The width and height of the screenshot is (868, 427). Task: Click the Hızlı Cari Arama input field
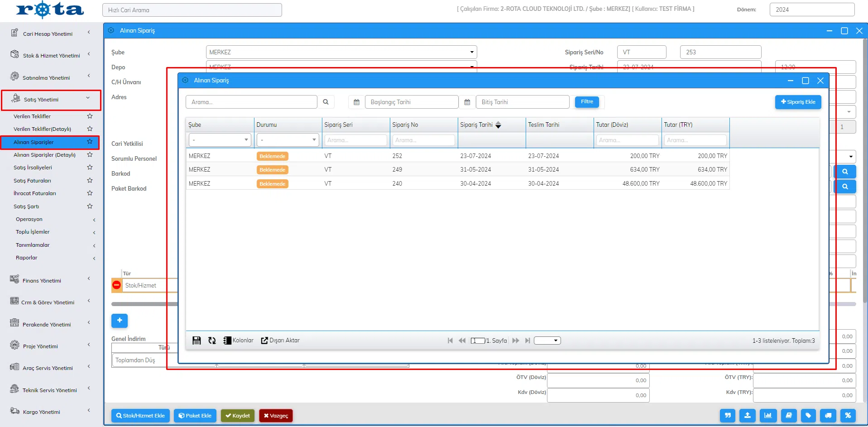point(192,10)
